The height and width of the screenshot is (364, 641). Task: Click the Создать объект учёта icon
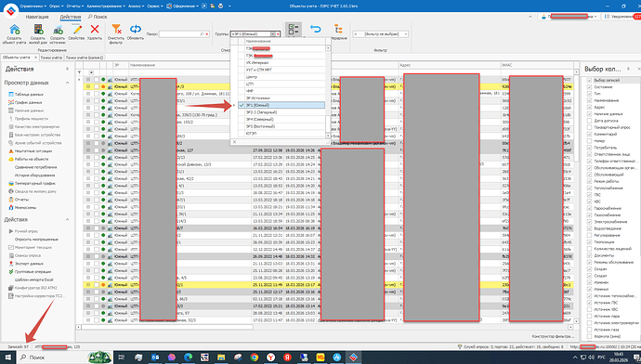click(x=14, y=30)
